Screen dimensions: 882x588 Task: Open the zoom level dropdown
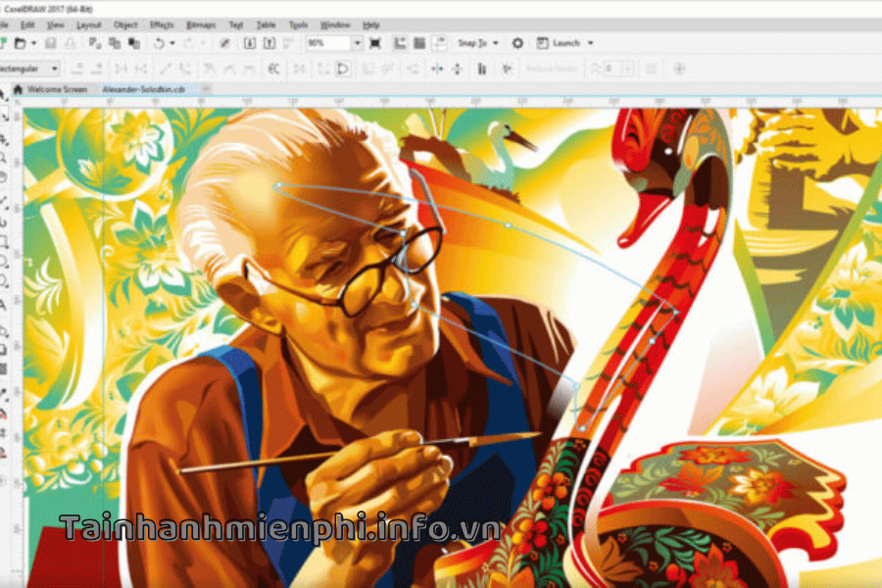[357, 43]
